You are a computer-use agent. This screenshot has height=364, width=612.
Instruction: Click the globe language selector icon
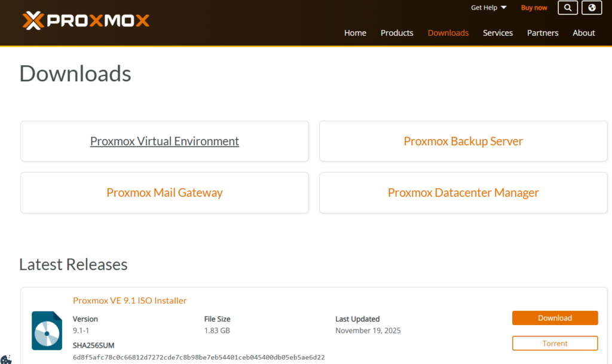(592, 8)
